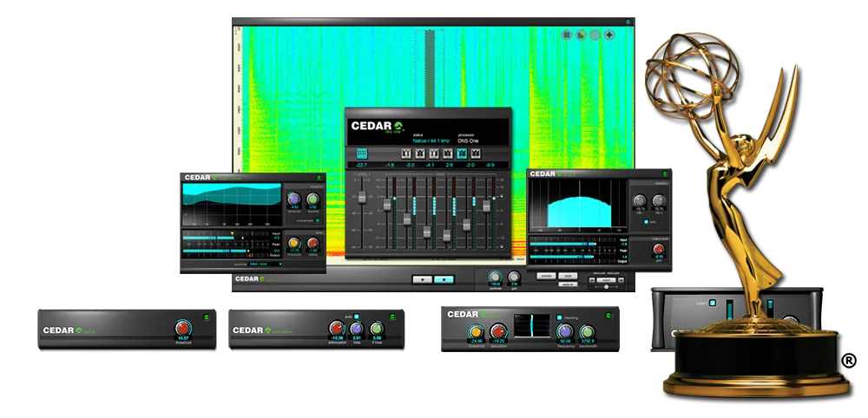This screenshot has width=868, height=418.
Task: Click green power icon on attenuation strip
Action: 394,317
